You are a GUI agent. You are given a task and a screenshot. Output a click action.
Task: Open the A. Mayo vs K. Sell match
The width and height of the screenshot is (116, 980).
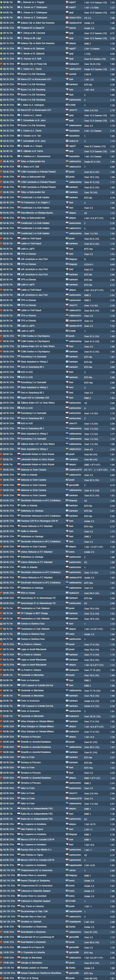[30, 167]
